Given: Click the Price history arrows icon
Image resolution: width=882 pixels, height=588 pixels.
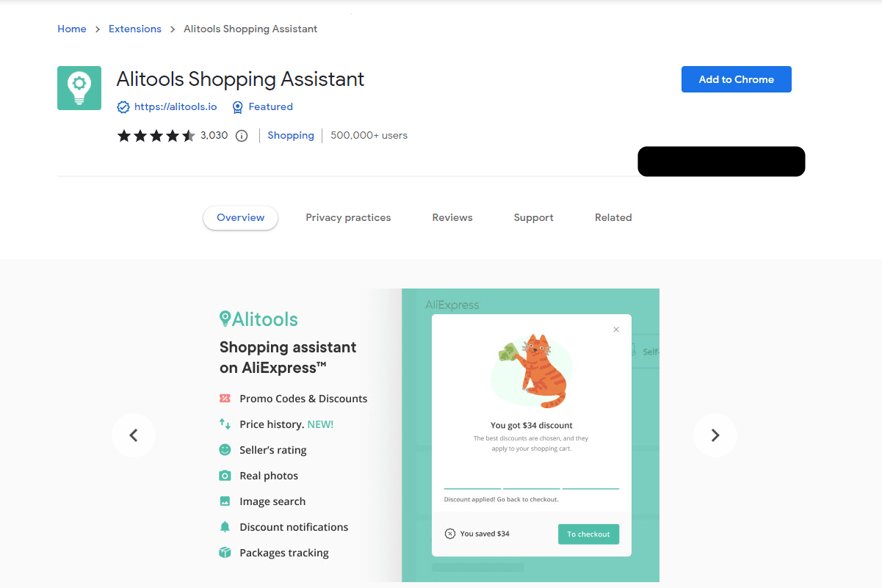Looking at the screenshot, I should pyautogui.click(x=225, y=424).
